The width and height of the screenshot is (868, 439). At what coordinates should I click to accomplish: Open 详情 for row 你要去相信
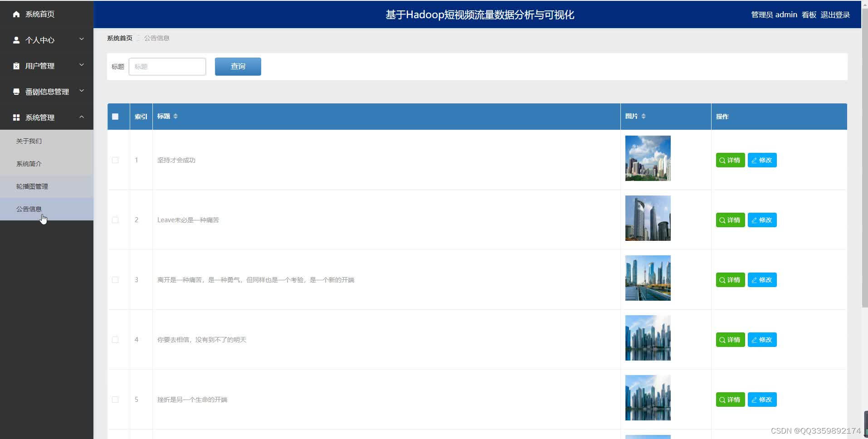click(730, 340)
